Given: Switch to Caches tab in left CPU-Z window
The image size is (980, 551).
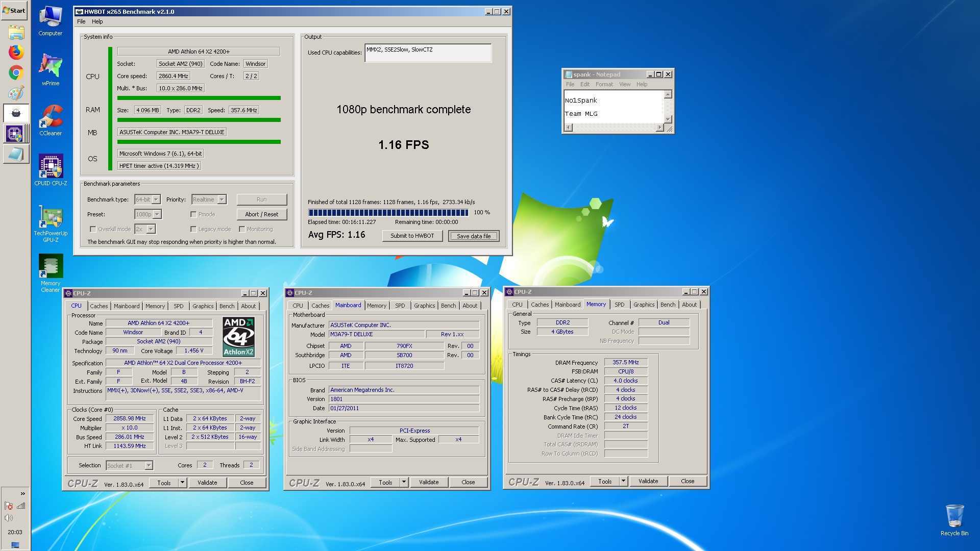Looking at the screenshot, I should click(x=99, y=306).
